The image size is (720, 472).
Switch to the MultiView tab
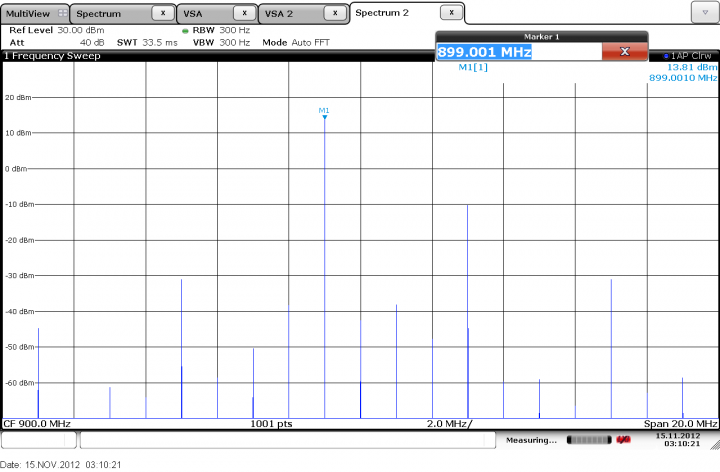coord(30,14)
